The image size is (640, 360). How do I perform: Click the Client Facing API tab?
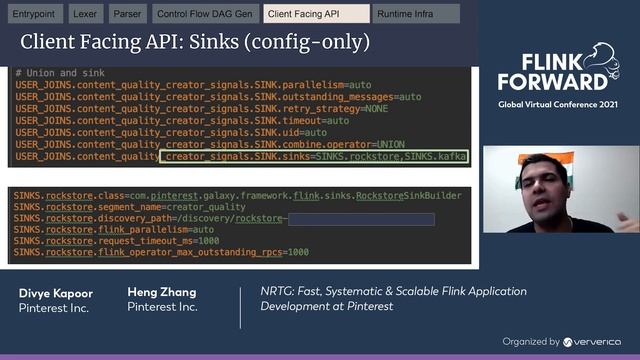(x=316, y=14)
